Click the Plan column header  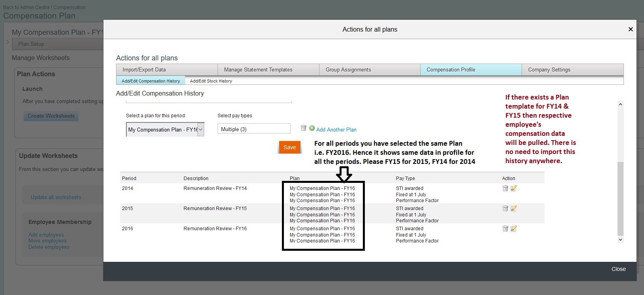point(295,179)
